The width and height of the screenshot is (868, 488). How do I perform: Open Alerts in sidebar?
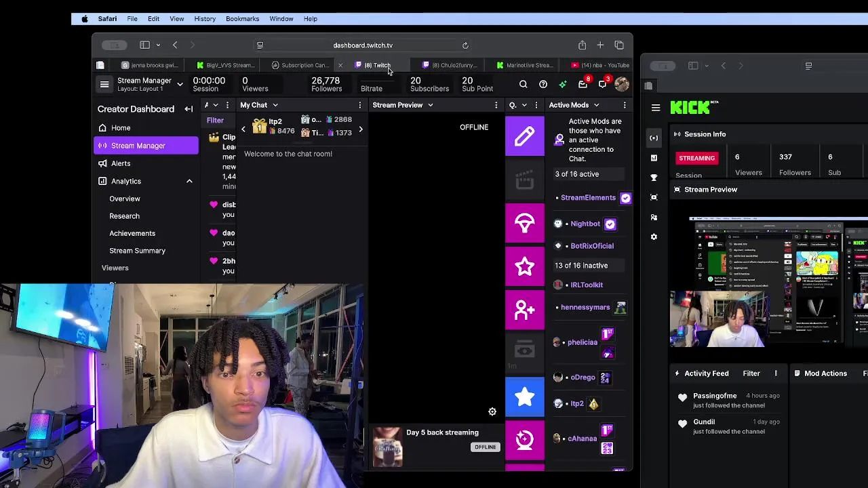pos(146,163)
